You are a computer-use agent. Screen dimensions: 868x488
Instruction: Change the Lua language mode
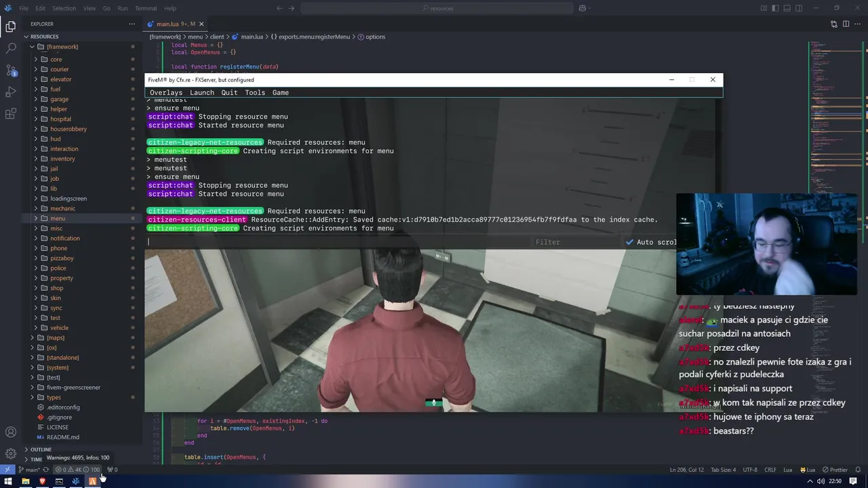click(x=788, y=470)
